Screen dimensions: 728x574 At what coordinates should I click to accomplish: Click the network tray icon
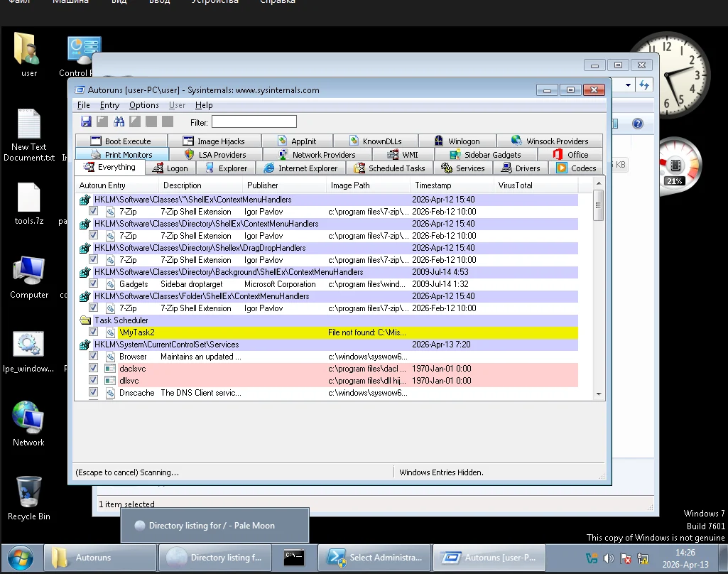643,558
